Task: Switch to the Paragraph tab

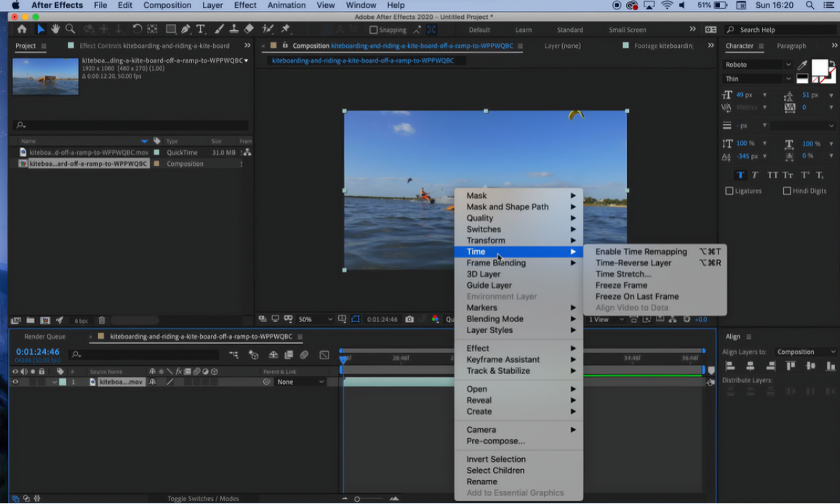Action: 791,46
